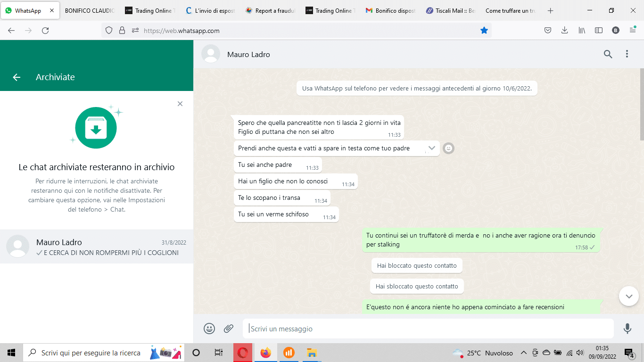Jump to latest messages with down-arrow button

point(629,296)
